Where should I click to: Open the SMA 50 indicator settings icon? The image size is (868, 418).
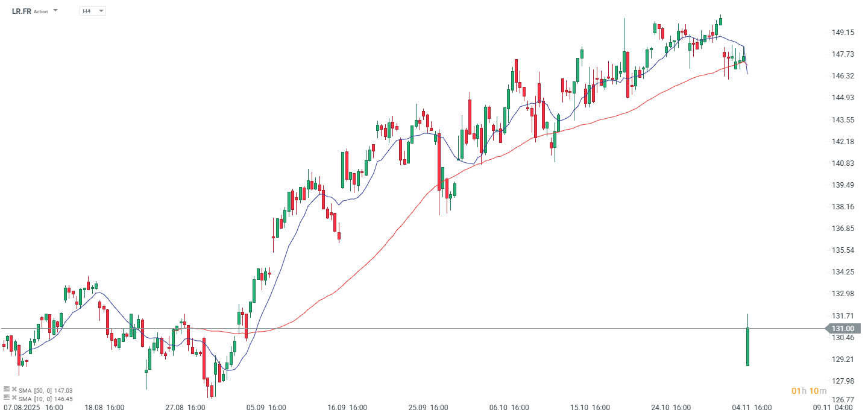pyautogui.click(x=7, y=390)
